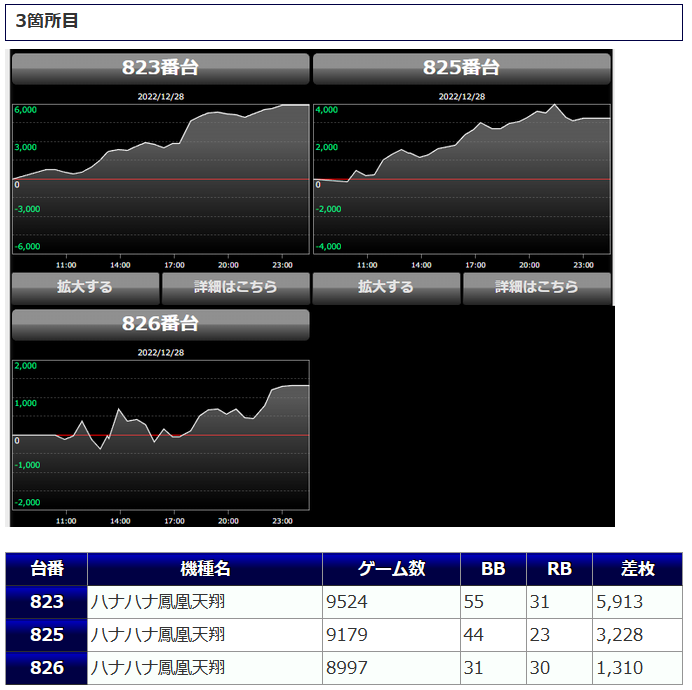
Task: Click the 826番台 slump graph
Action: tap(161, 435)
